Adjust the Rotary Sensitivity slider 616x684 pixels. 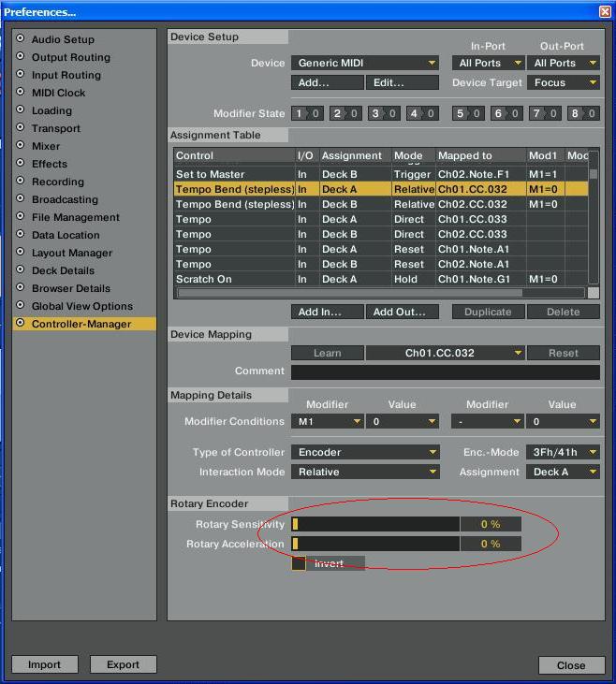tap(375, 524)
